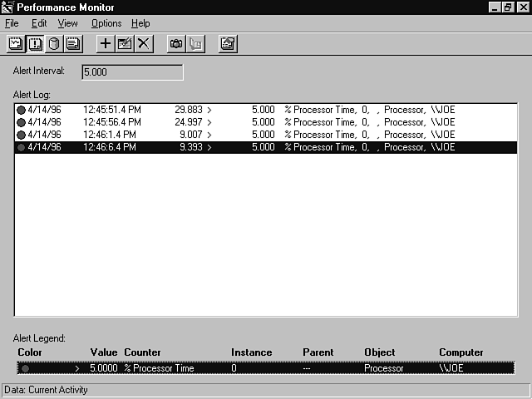Select the alert with value 24.997
The height and width of the screenshot is (399, 532).
(x=190, y=121)
